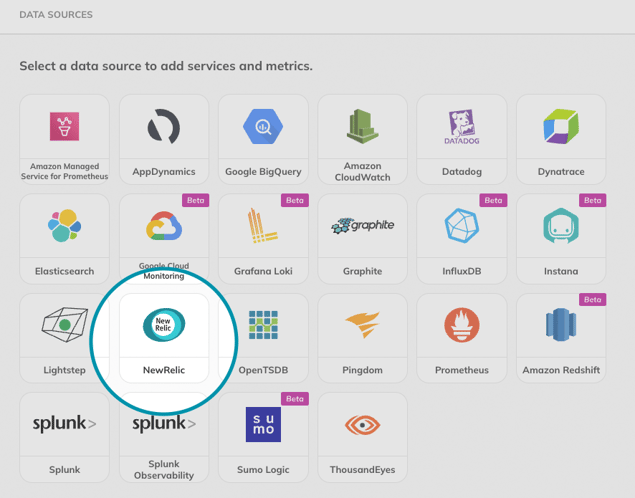Click the Sumo Logic label
The image size is (635, 498).
pos(263,470)
